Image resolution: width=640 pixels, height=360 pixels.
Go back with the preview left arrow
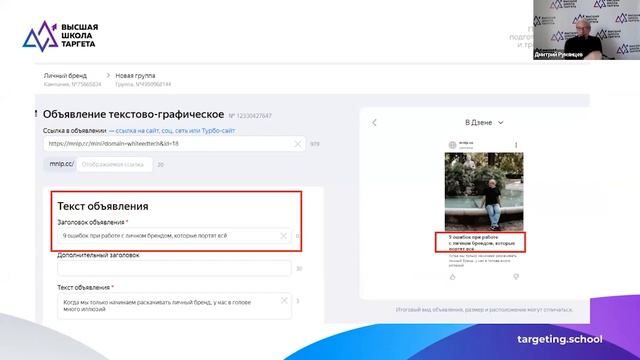click(374, 122)
